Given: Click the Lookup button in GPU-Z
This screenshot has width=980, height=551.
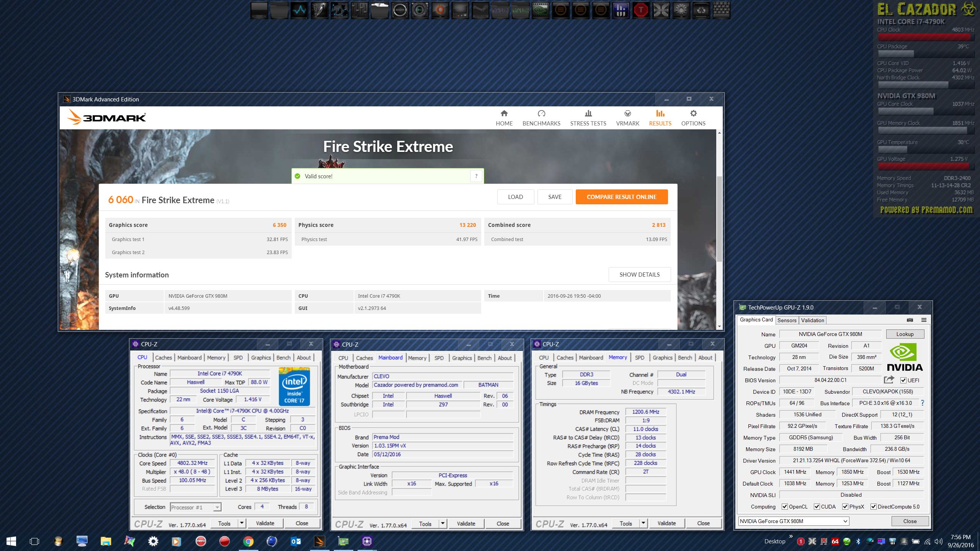Looking at the screenshot, I should 905,334.
